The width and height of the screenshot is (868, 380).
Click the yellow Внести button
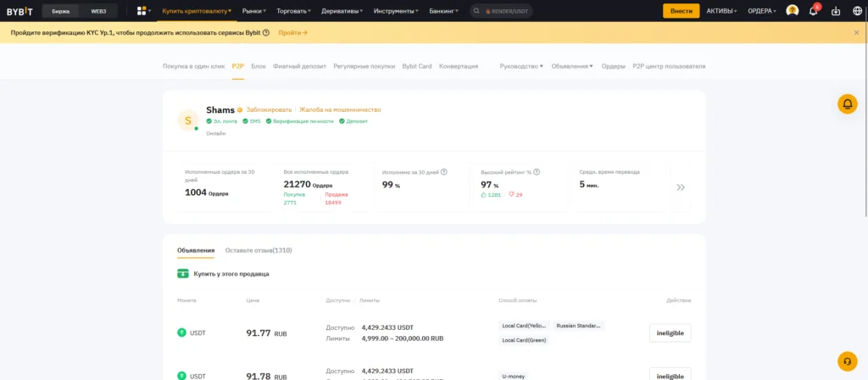tap(681, 11)
